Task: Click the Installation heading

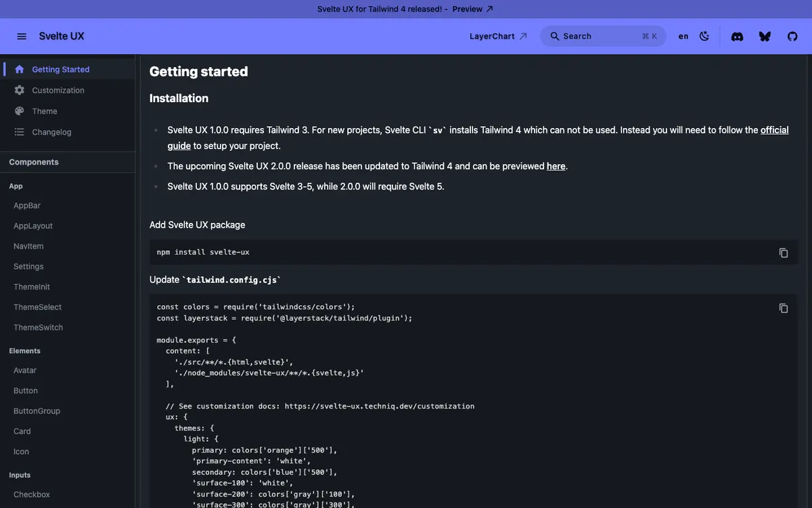Action: 179,98
